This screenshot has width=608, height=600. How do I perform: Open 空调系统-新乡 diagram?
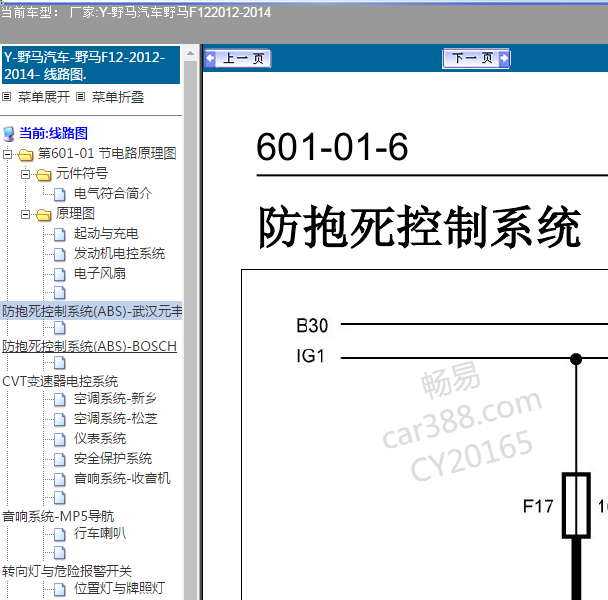click(x=115, y=399)
